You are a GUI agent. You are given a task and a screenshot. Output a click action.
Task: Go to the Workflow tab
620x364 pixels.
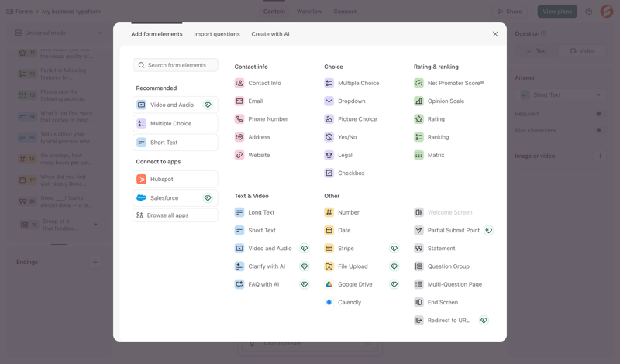point(309,12)
